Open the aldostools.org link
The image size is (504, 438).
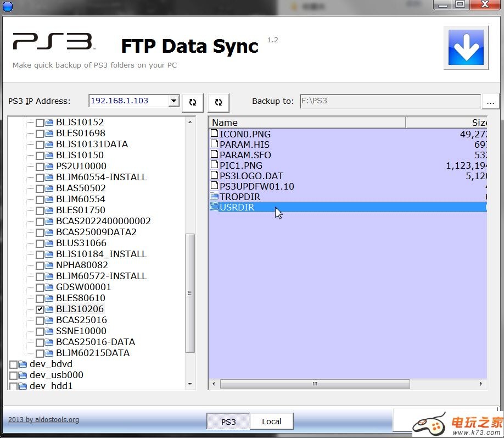[x=43, y=419]
